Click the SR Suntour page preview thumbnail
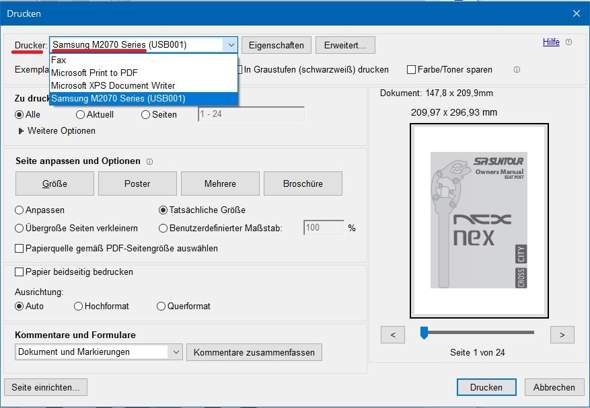Viewport: 590px width, 408px height. click(x=479, y=221)
